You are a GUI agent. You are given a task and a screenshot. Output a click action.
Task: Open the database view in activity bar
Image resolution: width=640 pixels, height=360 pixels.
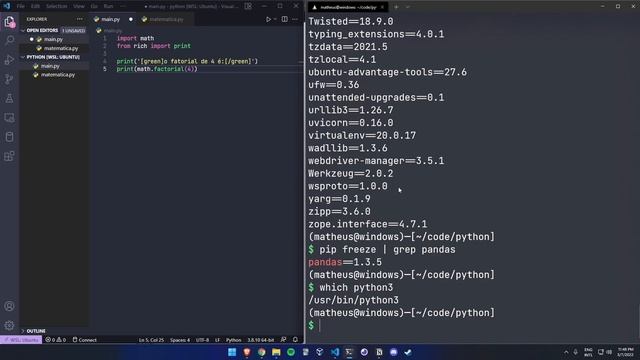click(x=9, y=137)
